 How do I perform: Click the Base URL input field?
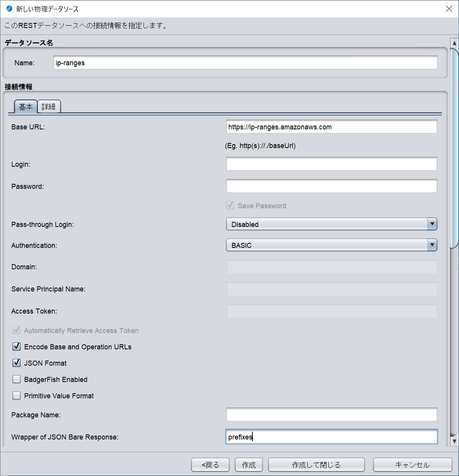click(331, 127)
